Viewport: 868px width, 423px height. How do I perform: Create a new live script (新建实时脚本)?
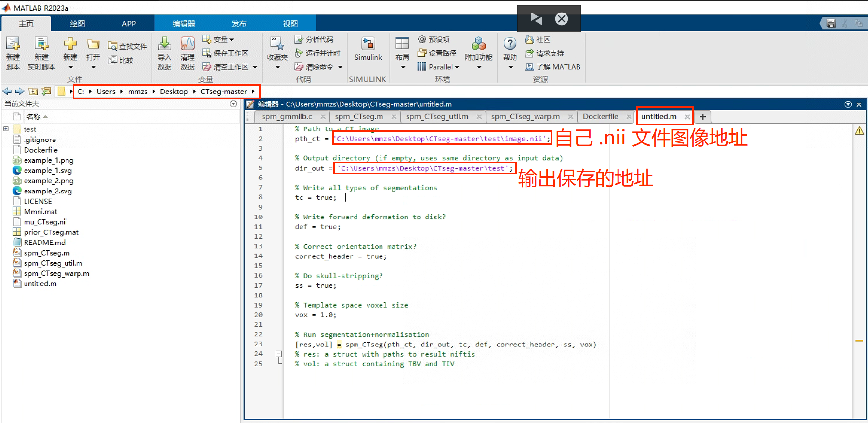click(x=41, y=53)
